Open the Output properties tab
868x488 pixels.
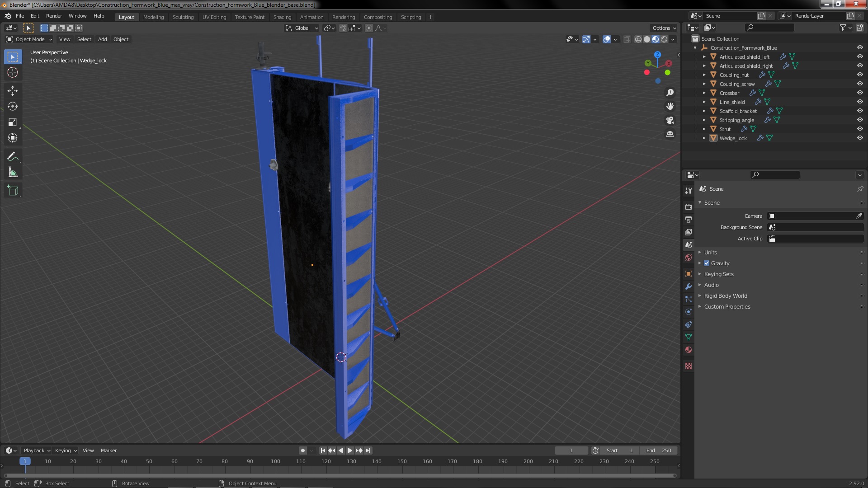click(x=689, y=219)
